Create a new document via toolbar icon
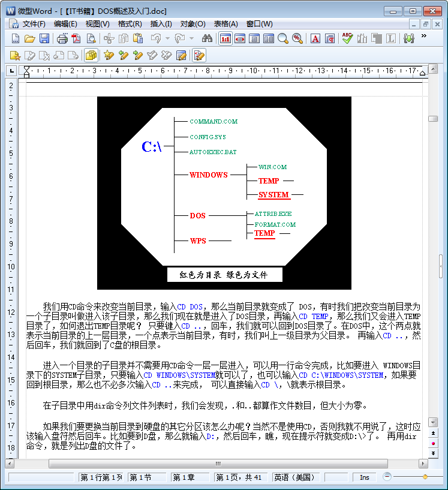 pyautogui.click(x=16, y=38)
